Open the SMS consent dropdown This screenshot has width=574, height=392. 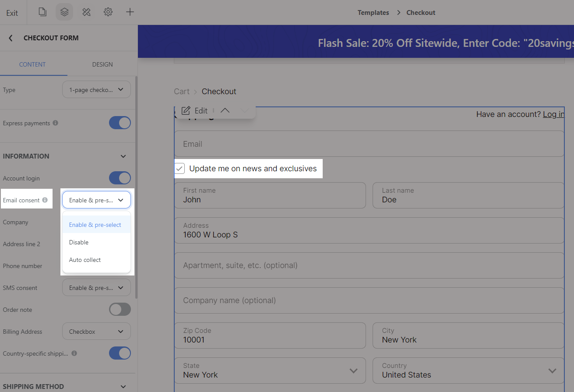96,288
